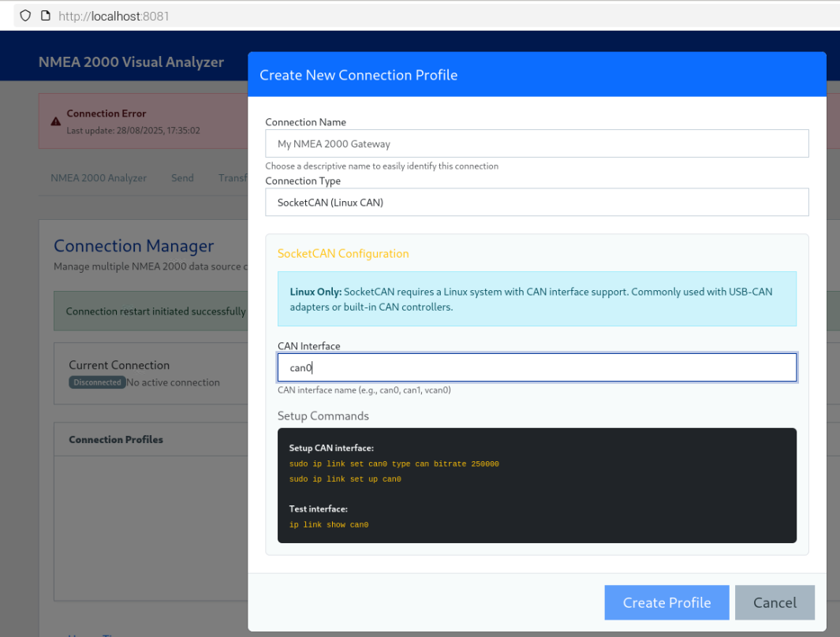Image resolution: width=840 pixels, height=637 pixels.
Task: Click the 'Connection restart initiated successfully' message
Action: click(155, 311)
